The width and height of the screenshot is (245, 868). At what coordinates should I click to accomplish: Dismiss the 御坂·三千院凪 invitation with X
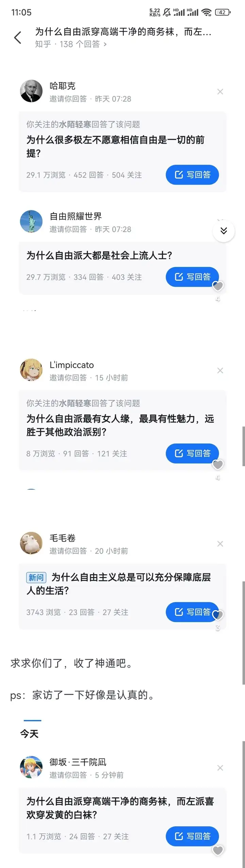220,768
